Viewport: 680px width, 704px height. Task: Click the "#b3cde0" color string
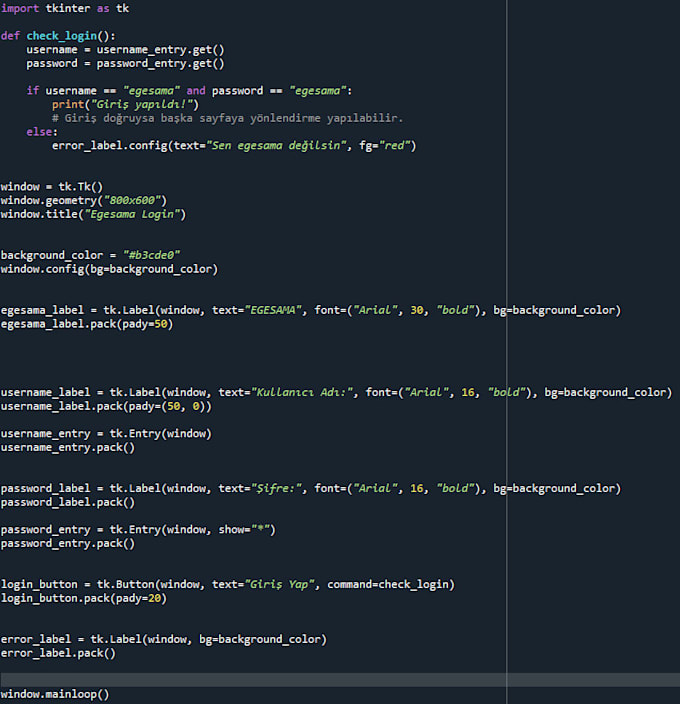[151, 255]
